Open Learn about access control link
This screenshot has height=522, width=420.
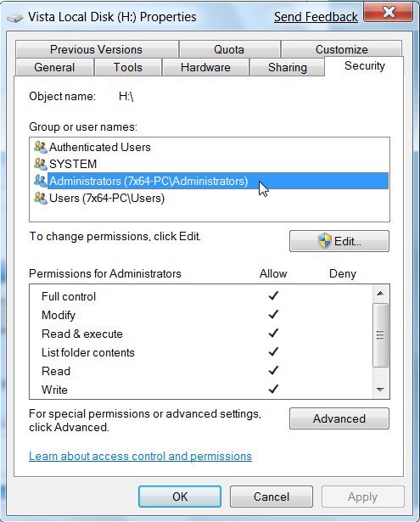140,456
